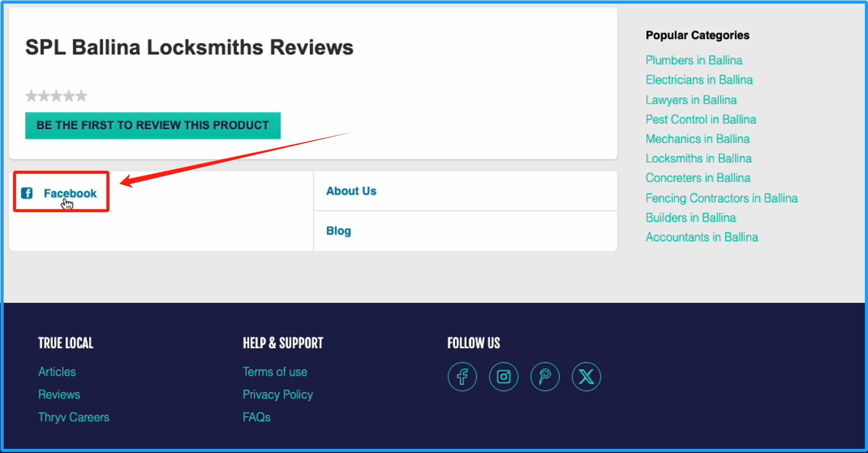Open the Reviews footer link
This screenshot has height=453, width=868.
coord(59,394)
